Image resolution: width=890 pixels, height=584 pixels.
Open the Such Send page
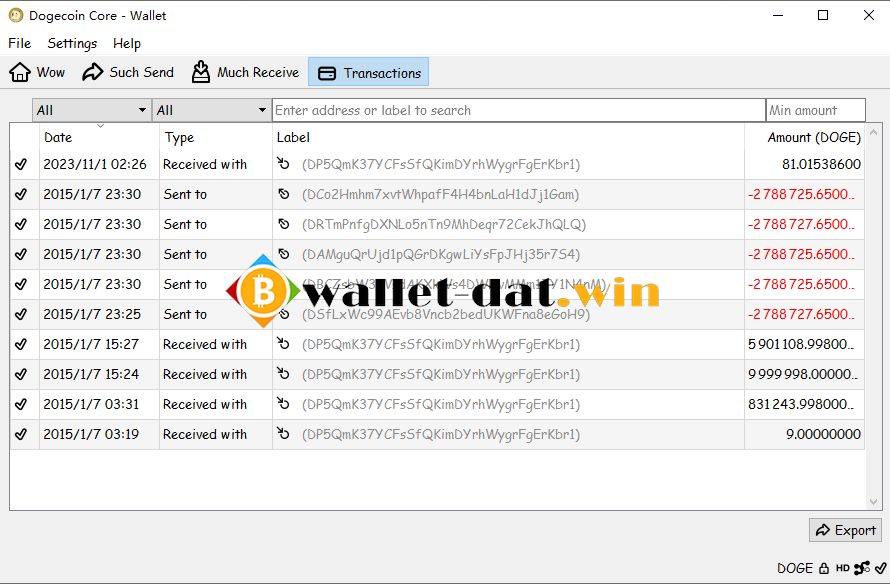pos(128,72)
